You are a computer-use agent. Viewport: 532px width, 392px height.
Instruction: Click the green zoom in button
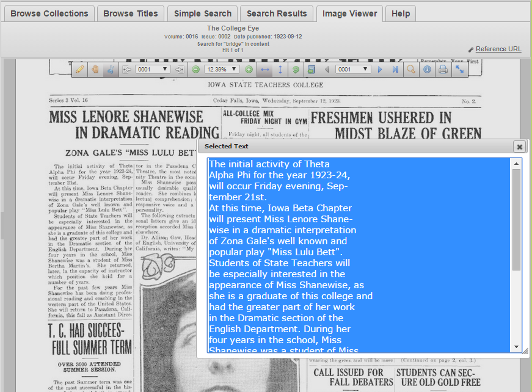tap(249, 70)
